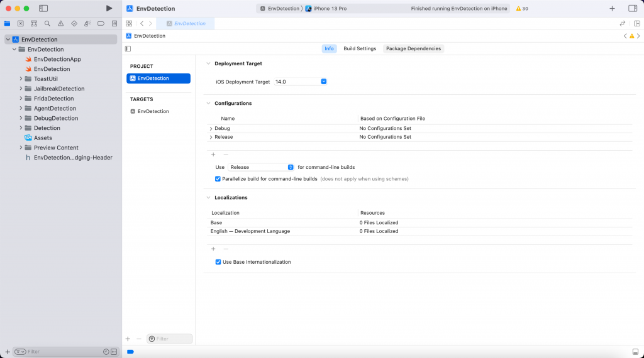Open the Find navigator magnifier icon
The image size is (644, 358).
[x=47, y=23]
